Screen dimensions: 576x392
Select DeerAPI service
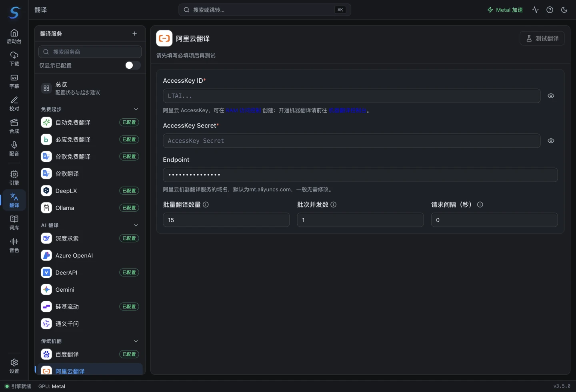pyautogui.click(x=90, y=273)
